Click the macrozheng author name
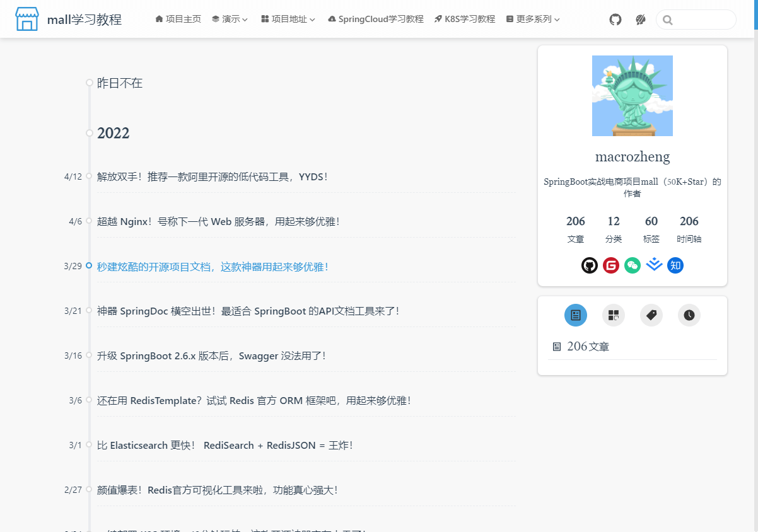The height and width of the screenshot is (532, 758). [x=633, y=156]
